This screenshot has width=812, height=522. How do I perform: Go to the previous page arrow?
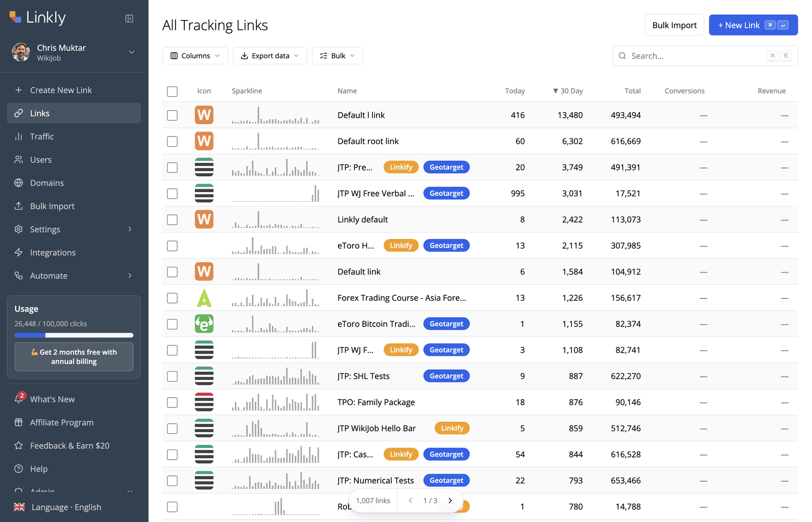(411, 501)
